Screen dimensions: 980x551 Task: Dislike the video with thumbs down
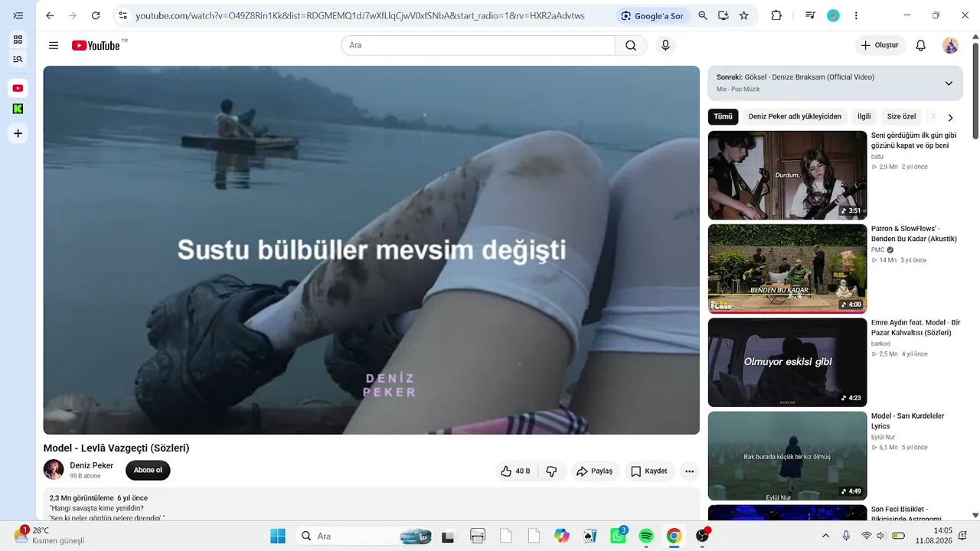pyautogui.click(x=551, y=471)
